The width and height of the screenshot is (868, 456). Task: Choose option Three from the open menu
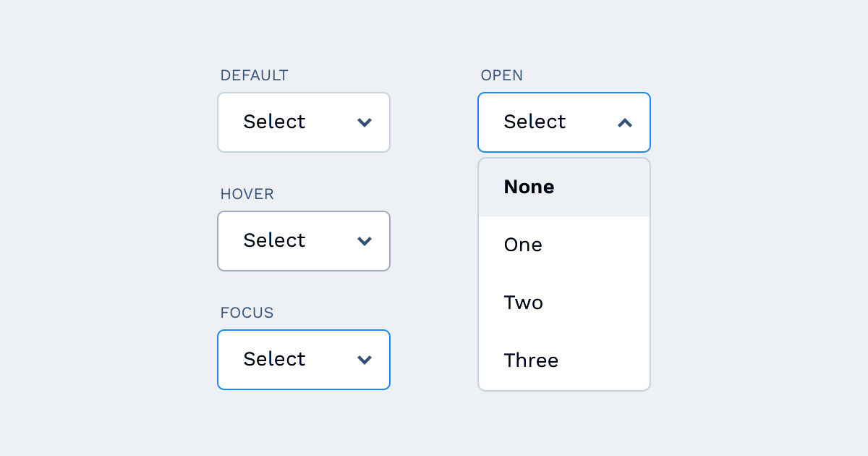531,360
